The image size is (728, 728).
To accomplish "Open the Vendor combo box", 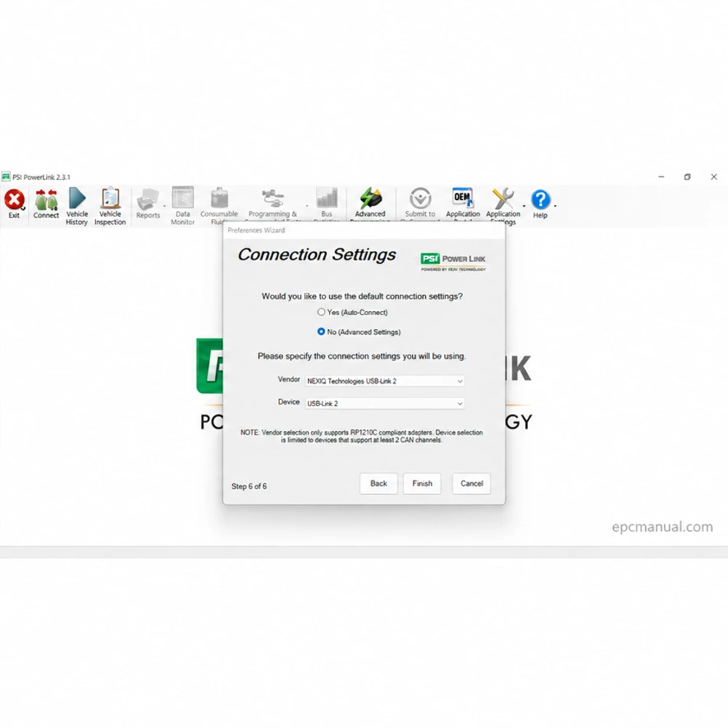I will pyautogui.click(x=384, y=381).
